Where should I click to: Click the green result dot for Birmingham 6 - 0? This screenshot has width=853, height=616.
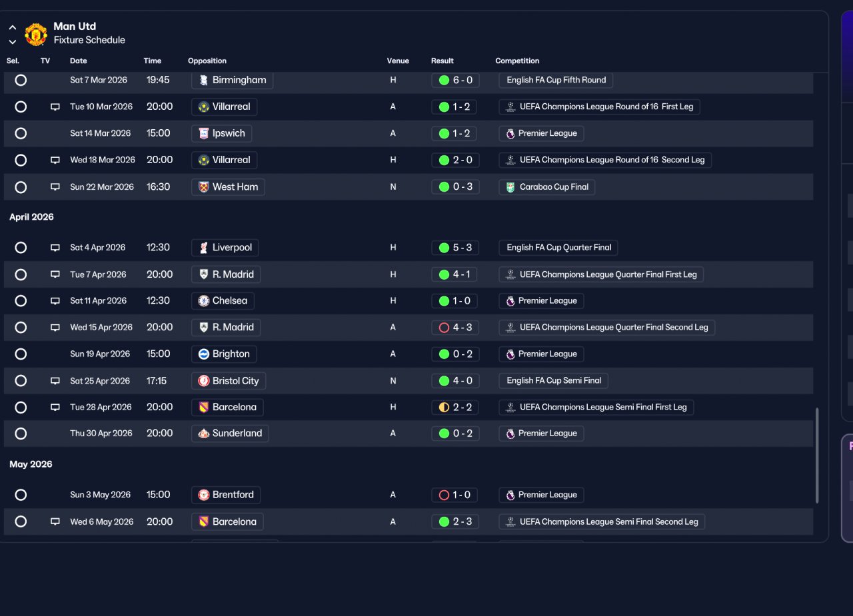(444, 81)
